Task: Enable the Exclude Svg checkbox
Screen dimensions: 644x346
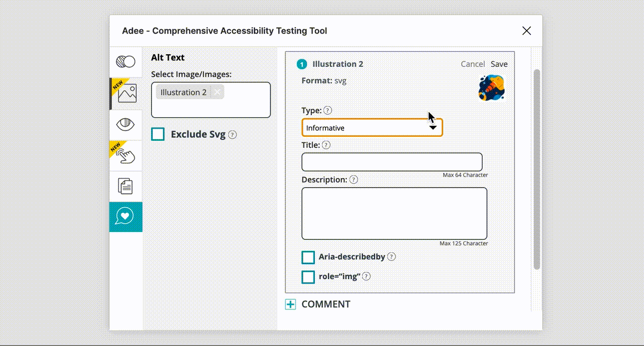Action: pyautogui.click(x=158, y=134)
